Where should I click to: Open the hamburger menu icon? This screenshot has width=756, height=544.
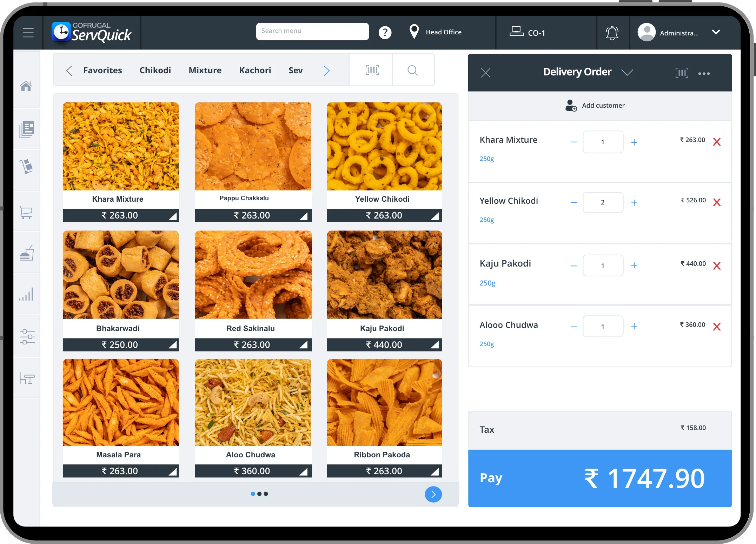click(x=28, y=33)
